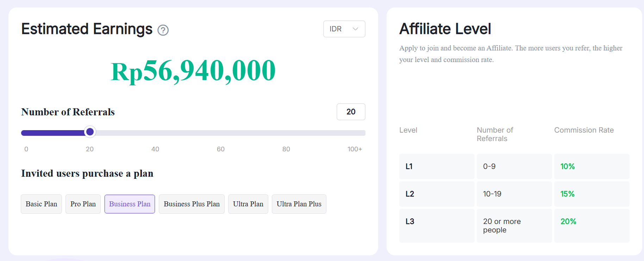Select the Business Plan option
The width and height of the screenshot is (644, 261).
tap(130, 204)
